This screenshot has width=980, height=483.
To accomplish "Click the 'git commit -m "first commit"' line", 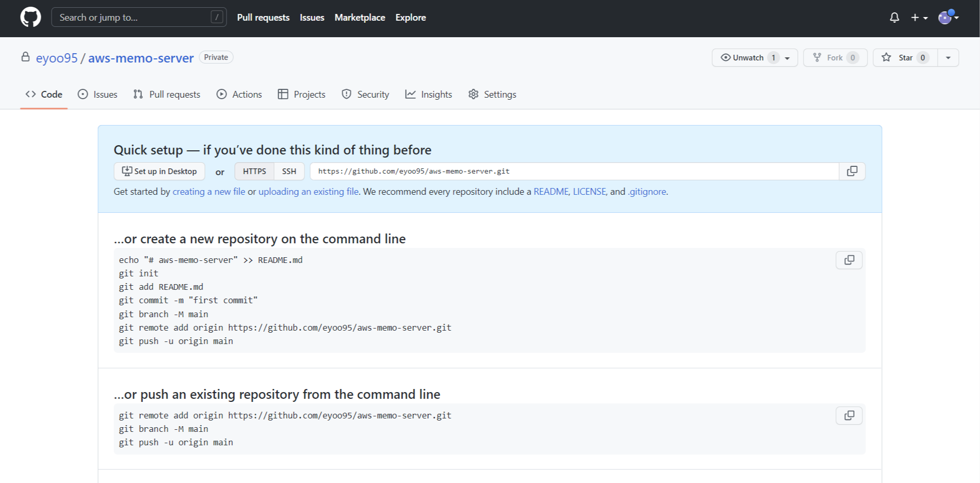I will [x=188, y=300].
